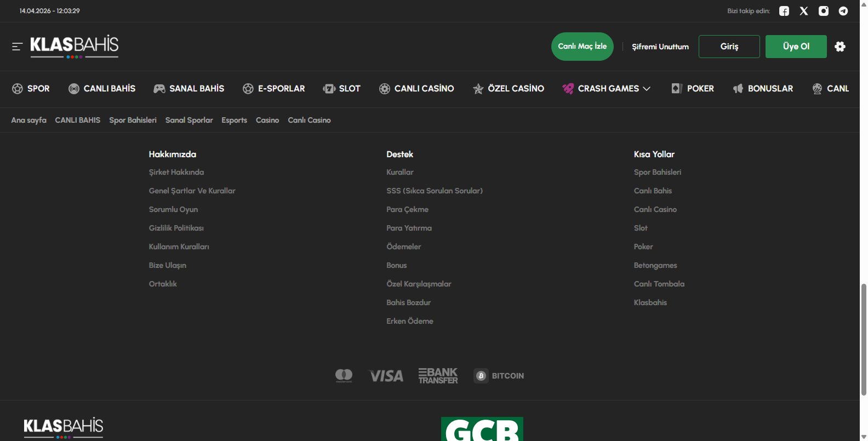Image resolution: width=868 pixels, height=441 pixels.
Task: Open Genel Şartlar Ve Kurallar link
Action: point(192,191)
